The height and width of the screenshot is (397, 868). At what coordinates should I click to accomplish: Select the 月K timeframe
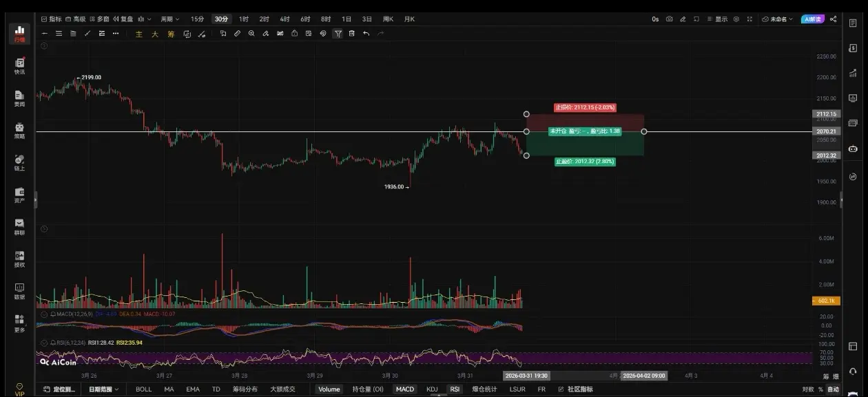coord(409,19)
